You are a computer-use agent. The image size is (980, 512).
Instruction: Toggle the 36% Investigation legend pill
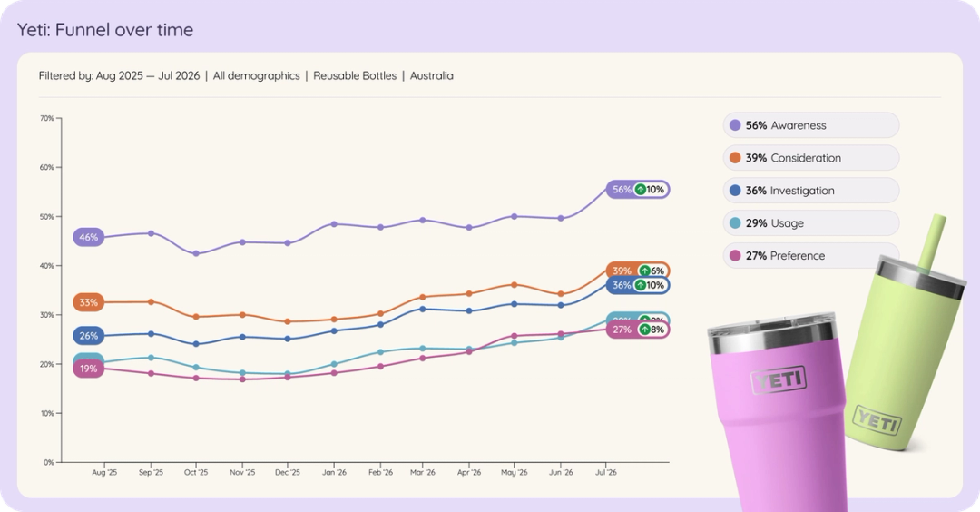pyautogui.click(x=810, y=190)
